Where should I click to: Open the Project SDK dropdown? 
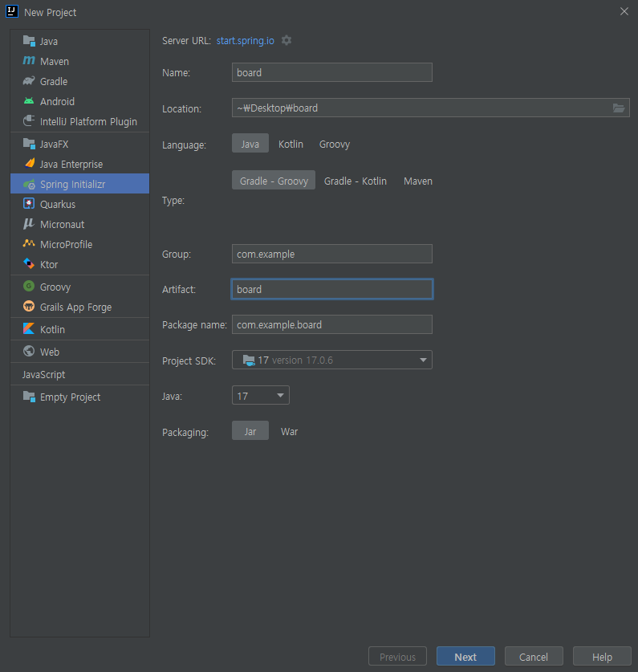332,360
